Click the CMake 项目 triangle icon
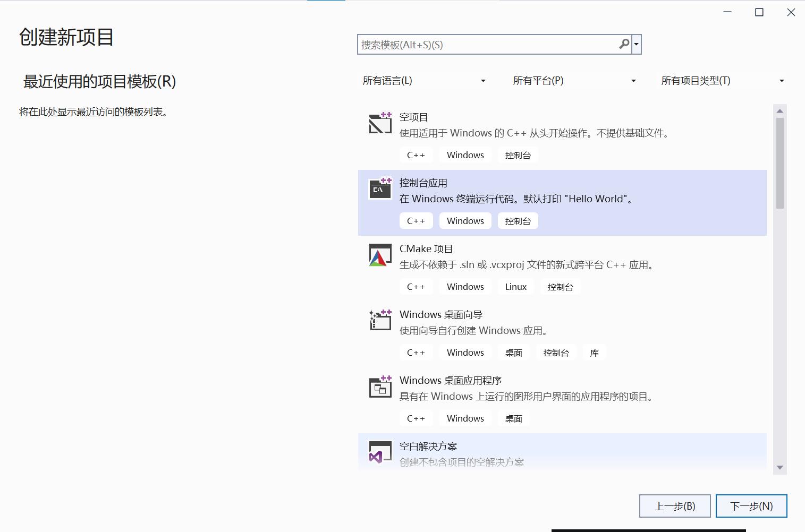The image size is (805, 532). 380,254
